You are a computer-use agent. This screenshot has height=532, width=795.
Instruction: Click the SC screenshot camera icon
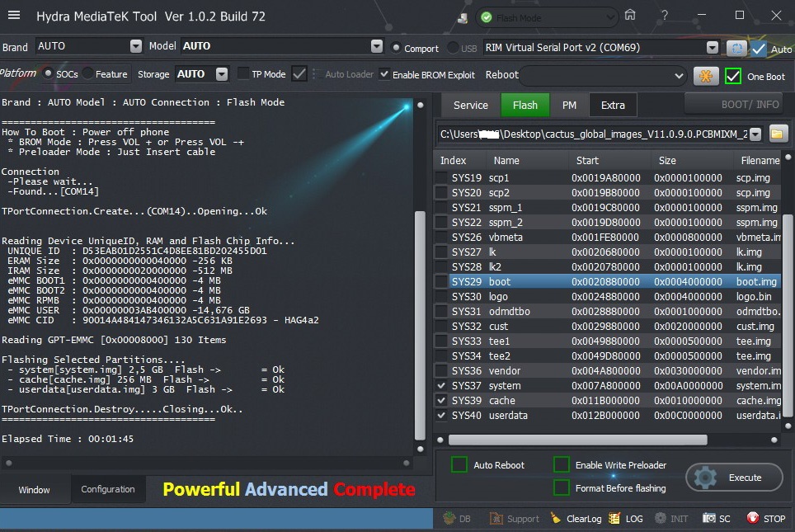[x=709, y=519]
